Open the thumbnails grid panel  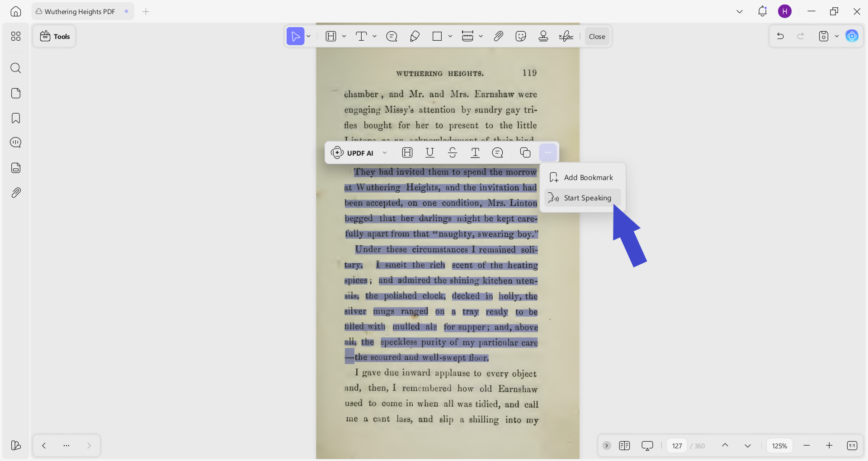(x=16, y=36)
